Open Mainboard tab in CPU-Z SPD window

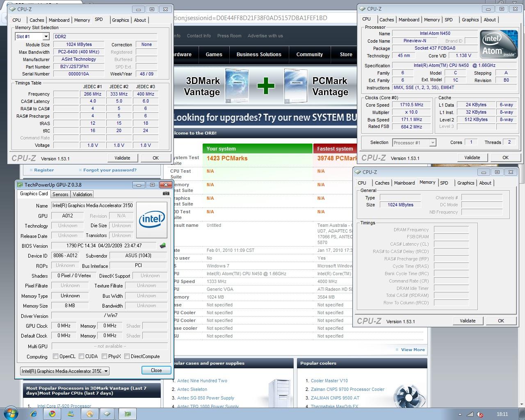[59, 20]
